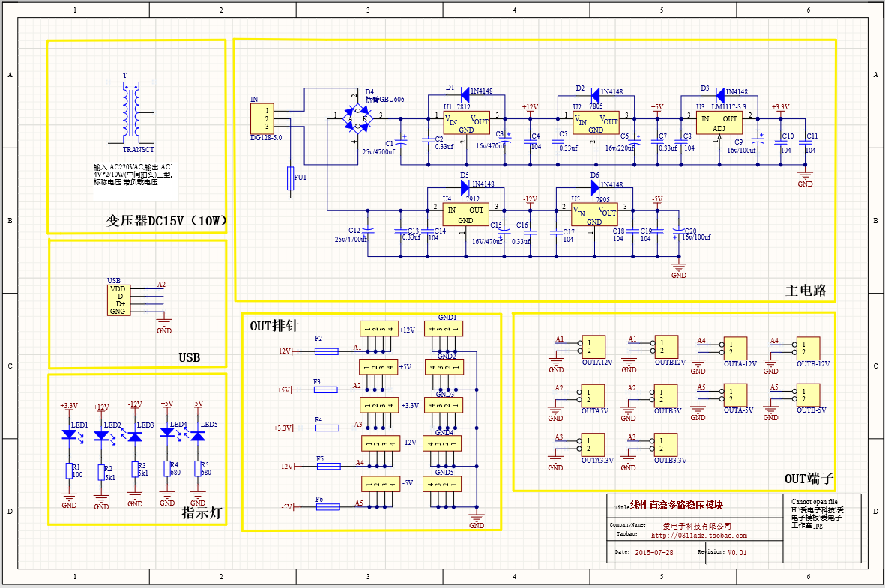This screenshot has width=885, height=588.
Task: Select the D6 1N4148 diode symbol
Action: point(595,187)
